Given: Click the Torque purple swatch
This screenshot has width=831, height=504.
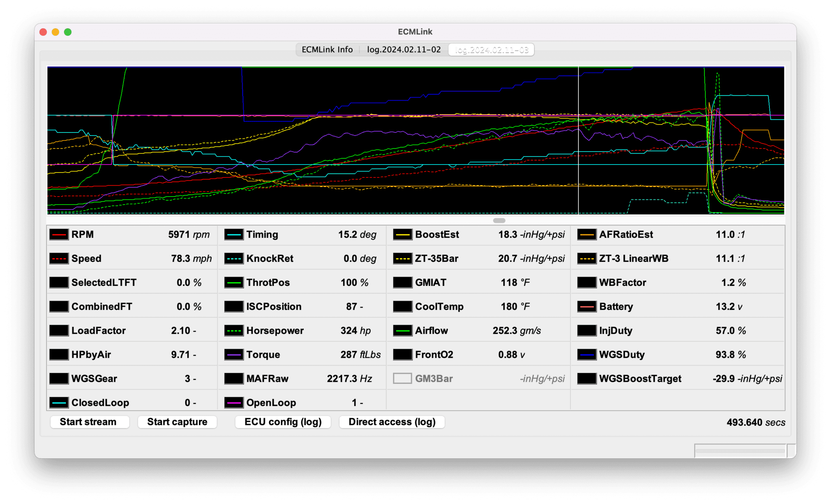Looking at the screenshot, I should click(x=234, y=355).
